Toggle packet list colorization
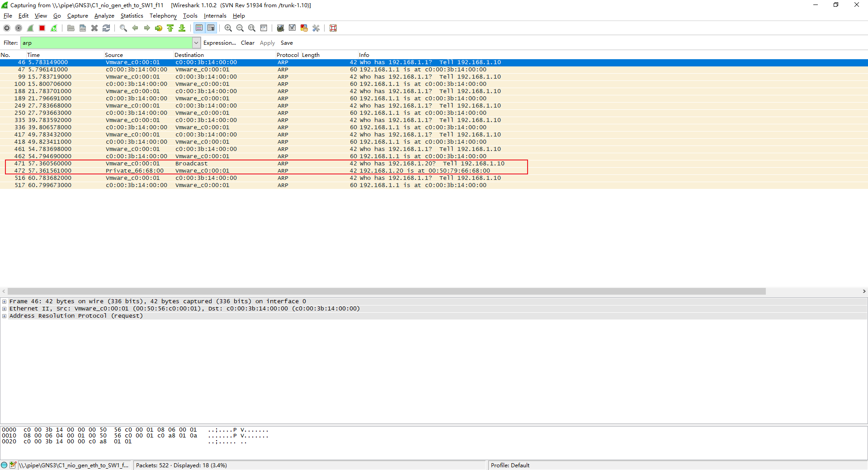The image size is (868, 470). coord(199,28)
